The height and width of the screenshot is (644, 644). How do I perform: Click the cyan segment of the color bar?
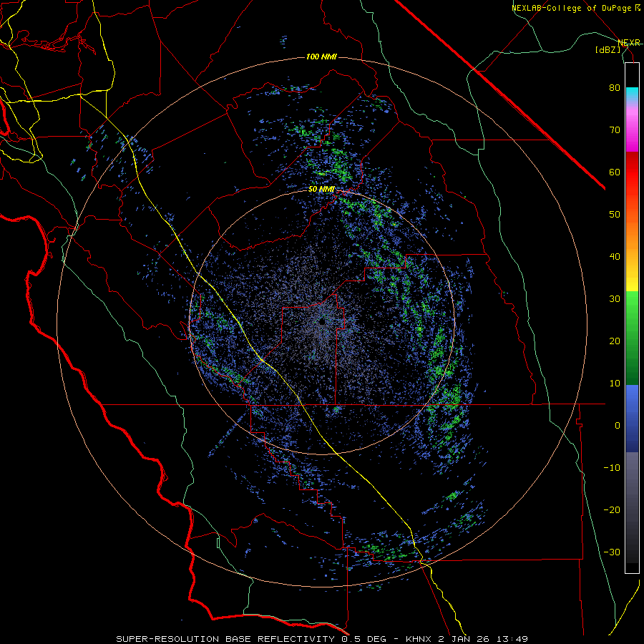632,92
